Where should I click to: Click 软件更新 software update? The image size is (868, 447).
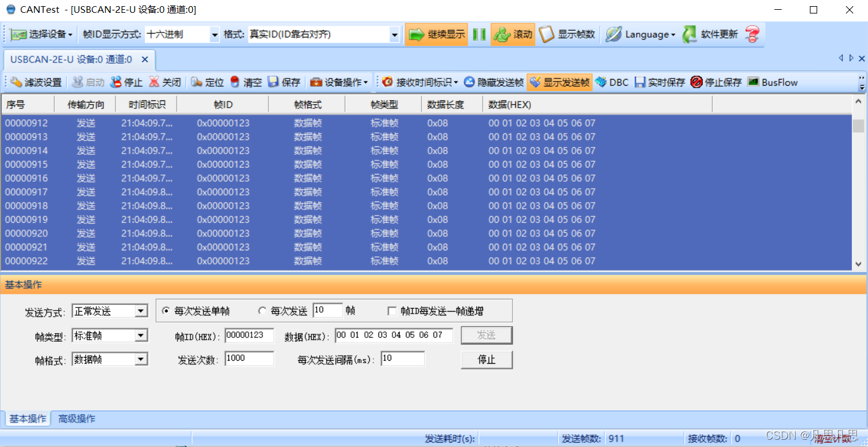pos(711,34)
